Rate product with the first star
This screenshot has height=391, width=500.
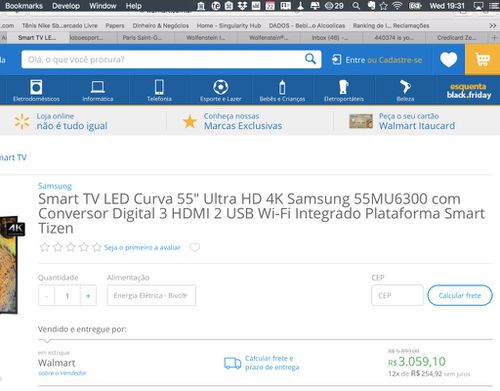[44, 247]
